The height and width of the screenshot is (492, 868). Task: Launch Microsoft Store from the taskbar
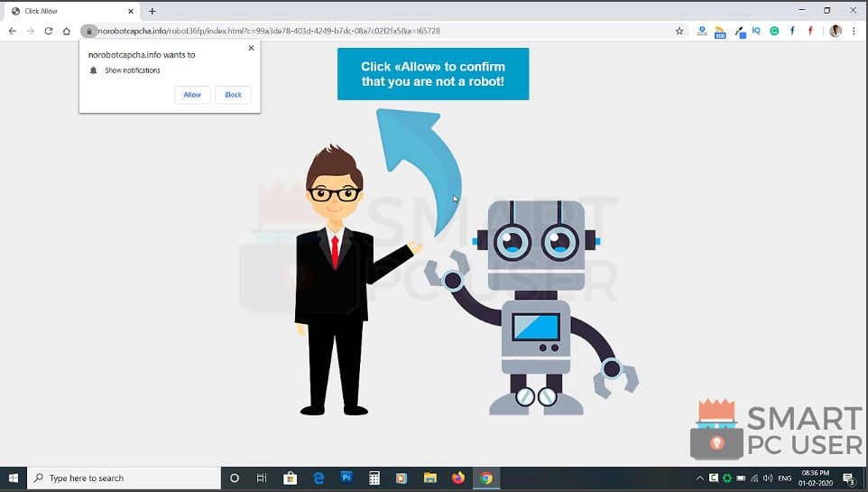(290, 478)
